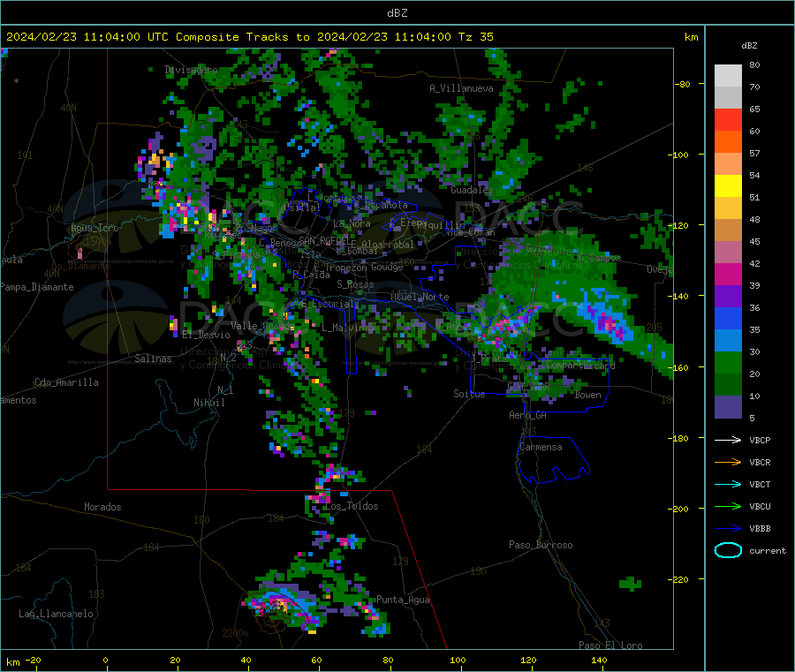This screenshot has width=795, height=672.
Task: Click the 'S_Rosas' map label
Action: click(x=355, y=285)
